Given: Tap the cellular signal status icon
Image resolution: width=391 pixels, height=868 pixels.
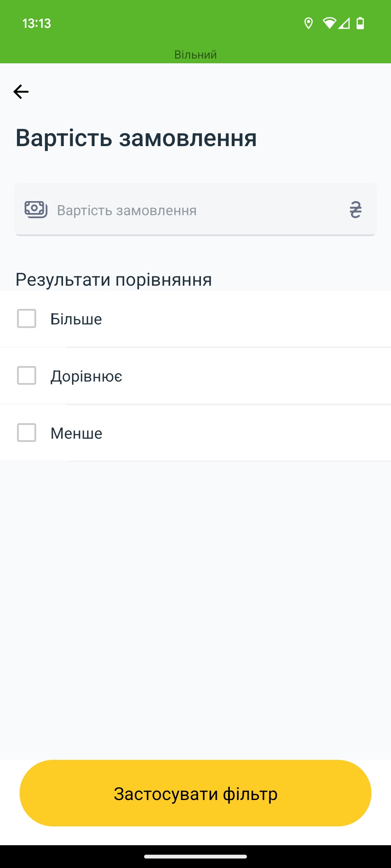Looking at the screenshot, I should tap(344, 24).
